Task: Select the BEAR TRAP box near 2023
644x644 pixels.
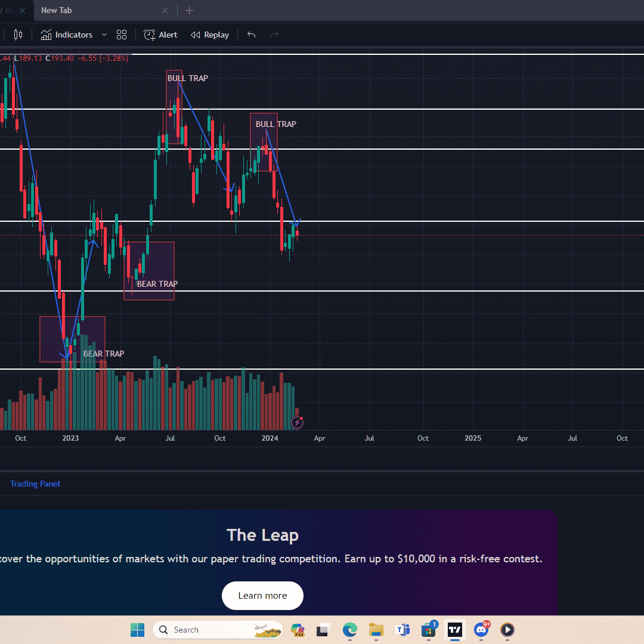Action: coord(72,339)
